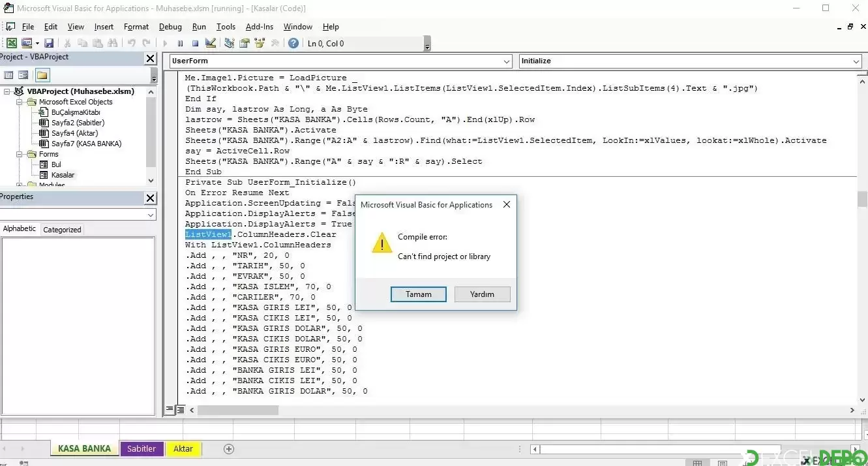Image resolution: width=868 pixels, height=466 pixels.
Task: Click the Paste clipboard icon
Action: (97, 43)
